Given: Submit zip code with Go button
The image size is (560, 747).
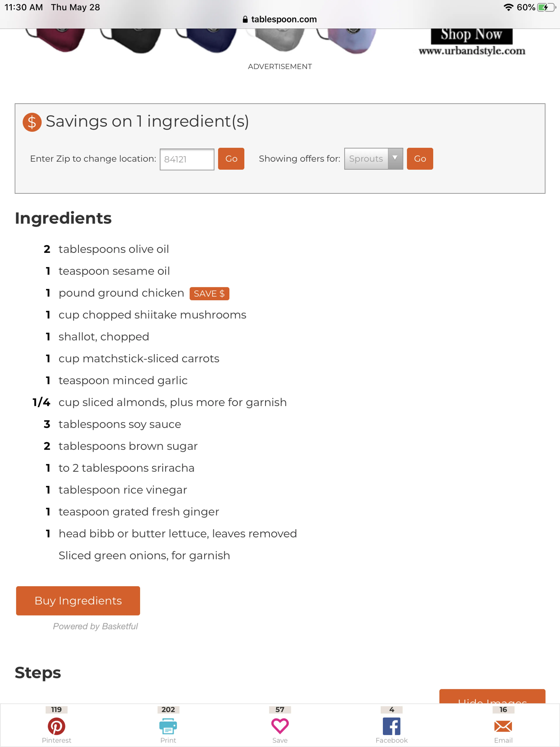Looking at the screenshot, I should tap(231, 159).
